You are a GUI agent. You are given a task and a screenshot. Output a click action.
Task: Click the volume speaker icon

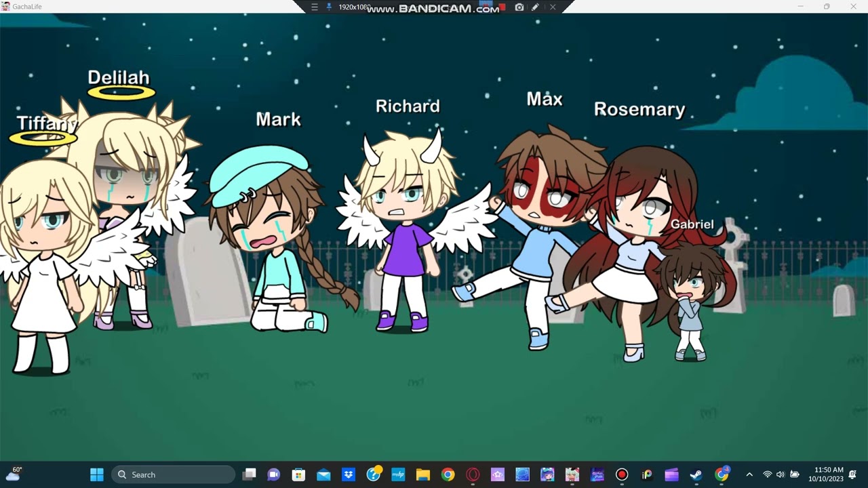[780, 474]
